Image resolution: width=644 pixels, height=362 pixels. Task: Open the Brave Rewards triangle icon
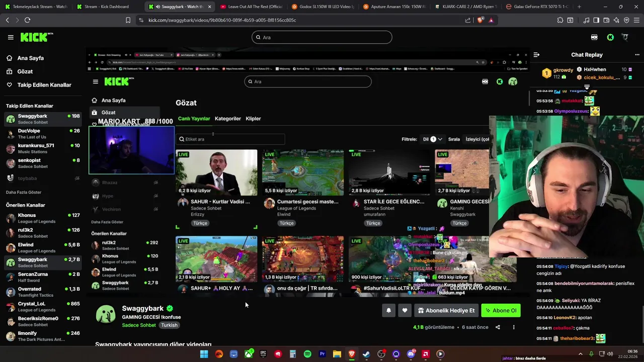coord(491,20)
